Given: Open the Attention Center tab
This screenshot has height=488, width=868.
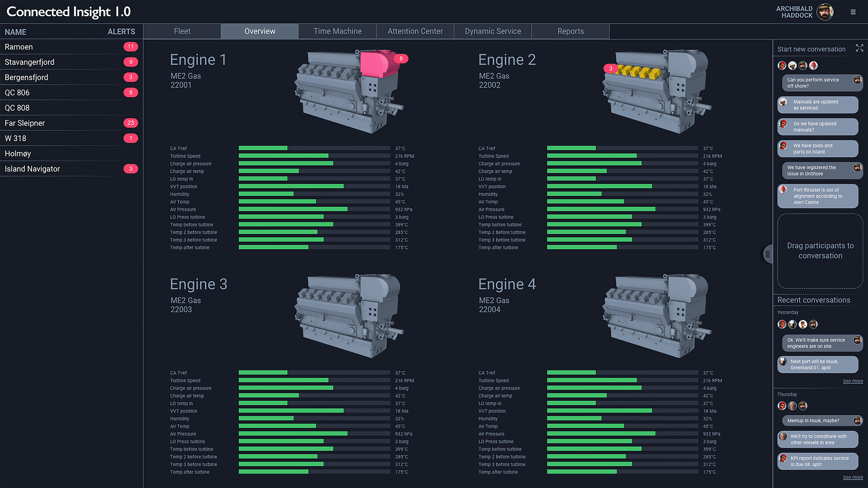Looking at the screenshot, I should (x=415, y=31).
